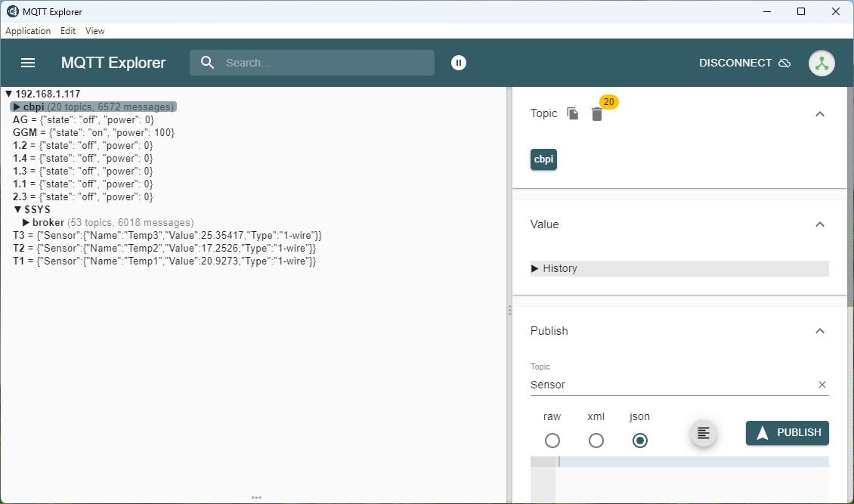The width and height of the screenshot is (854, 504).
Task: Open the hamburger navigation menu
Action: point(28,63)
